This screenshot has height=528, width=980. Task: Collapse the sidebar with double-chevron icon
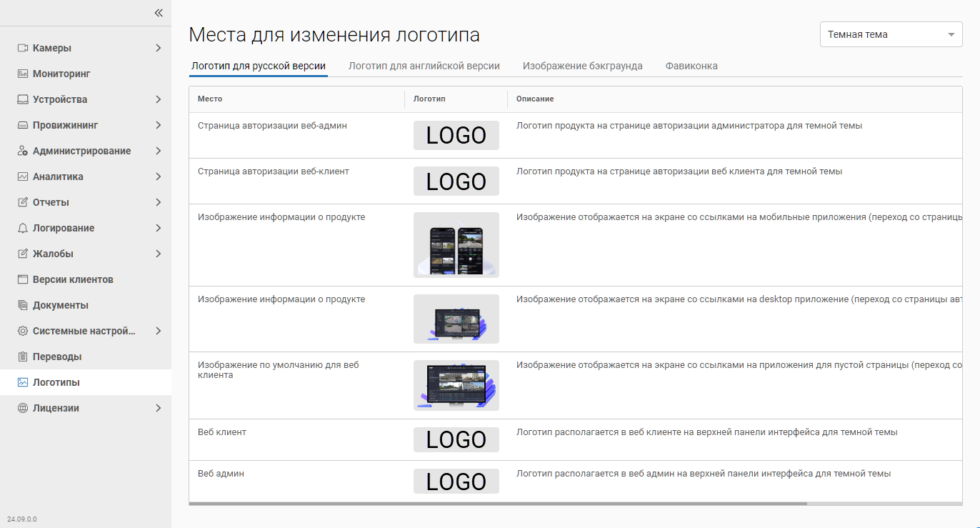tap(159, 13)
